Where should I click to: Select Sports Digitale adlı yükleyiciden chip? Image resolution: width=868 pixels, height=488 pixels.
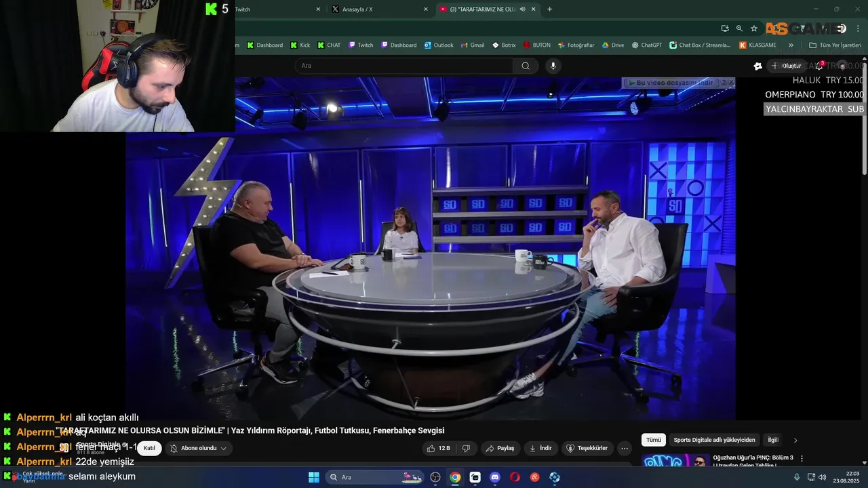pos(714,440)
